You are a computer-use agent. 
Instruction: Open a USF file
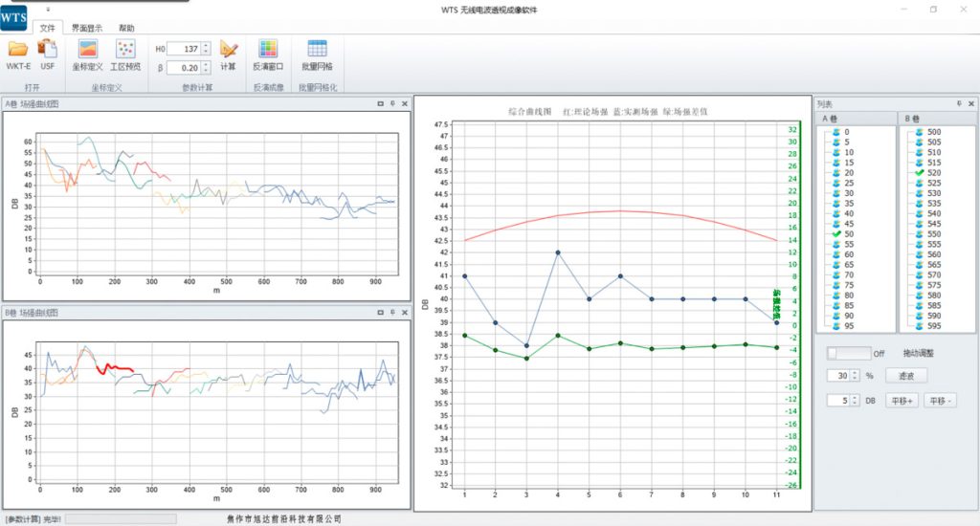48,55
